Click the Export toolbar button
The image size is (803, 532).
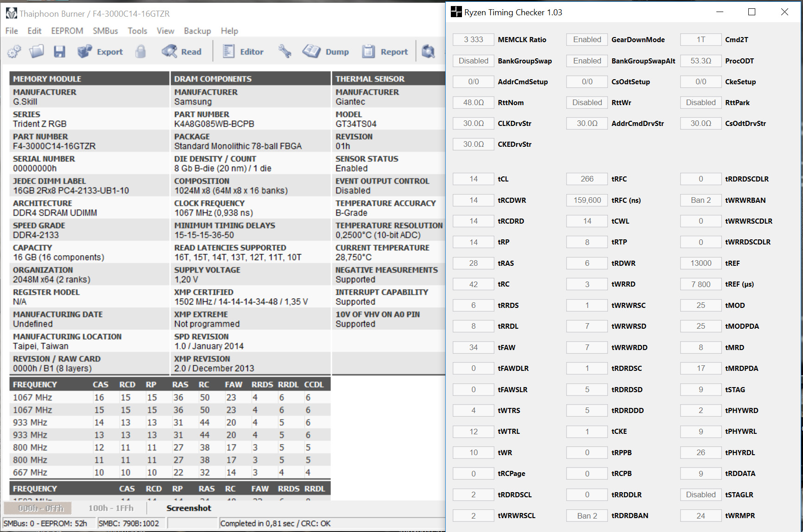click(x=100, y=51)
